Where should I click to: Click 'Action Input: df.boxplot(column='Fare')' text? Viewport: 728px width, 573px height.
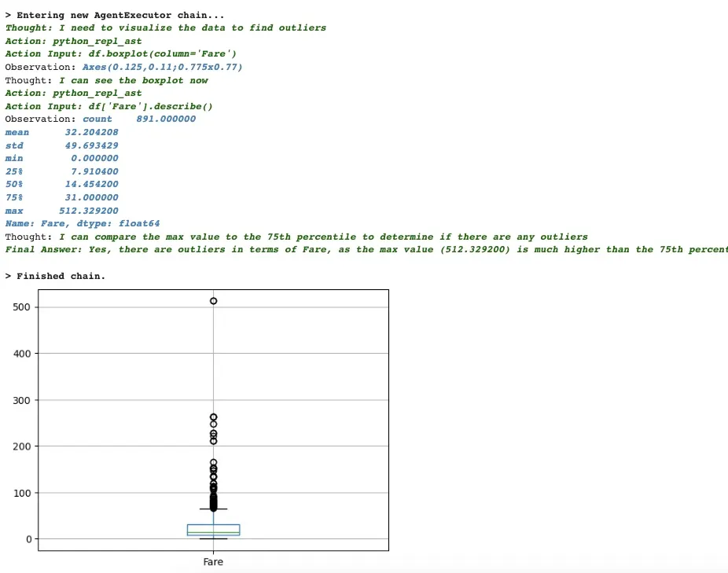point(121,54)
